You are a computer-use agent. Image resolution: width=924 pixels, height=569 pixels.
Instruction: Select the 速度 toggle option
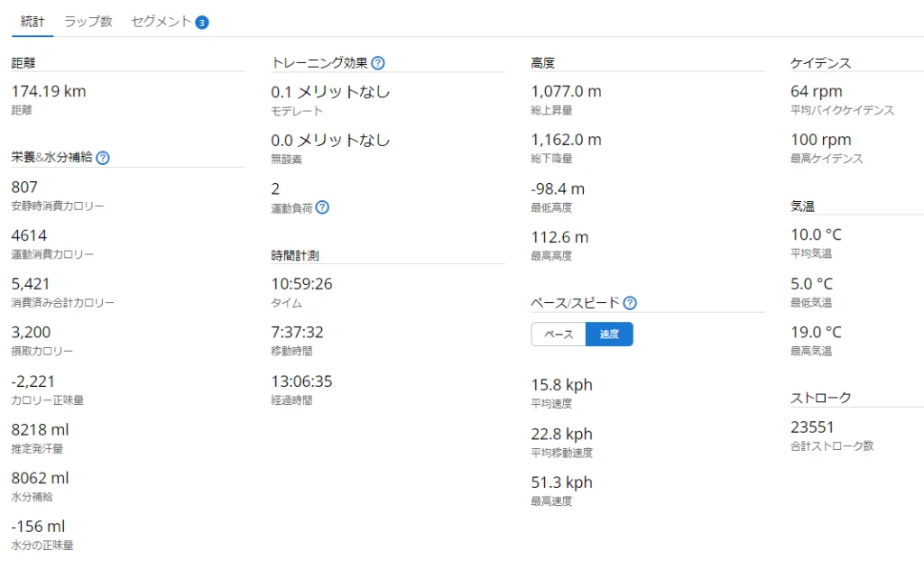[609, 335]
